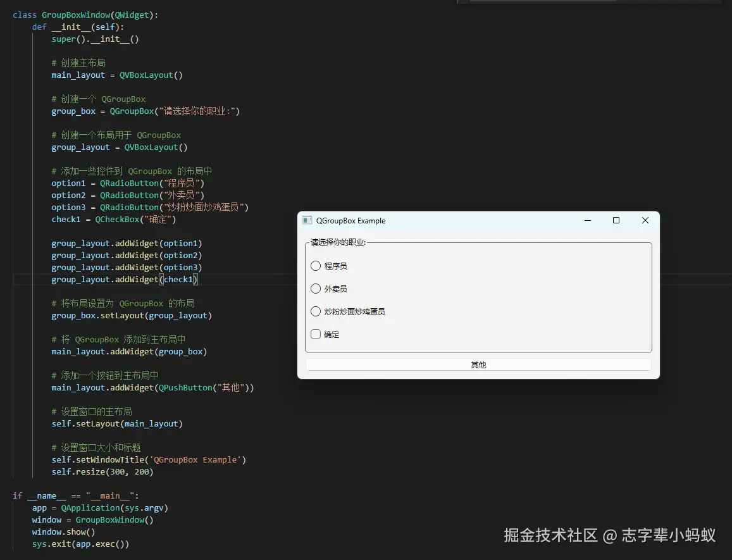
Task: Click the # 创建主布局 comment
Action: click(x=78, y=63)
